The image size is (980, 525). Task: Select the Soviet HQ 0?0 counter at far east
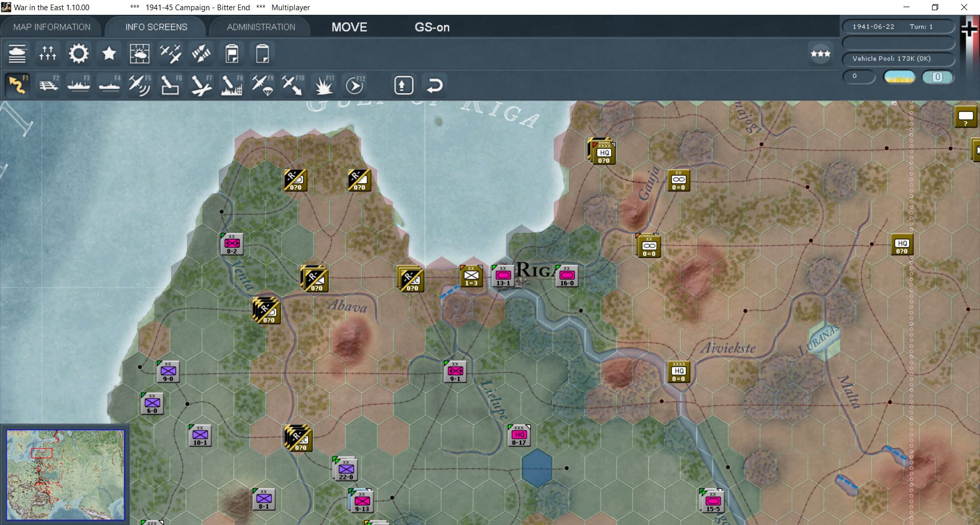tap(902, 244)
